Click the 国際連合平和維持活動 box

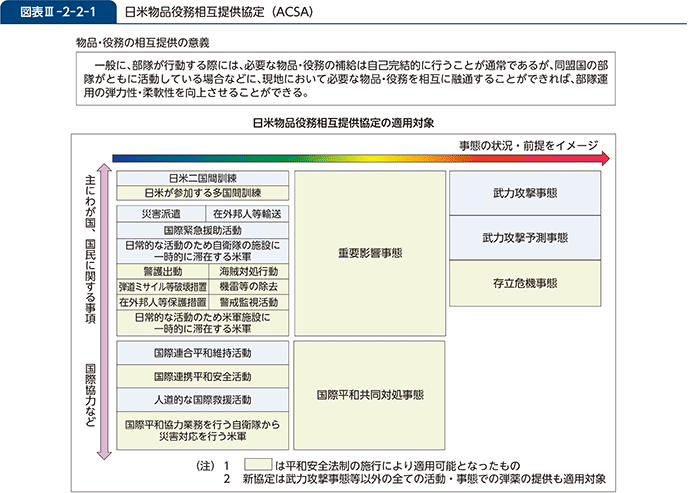coord(203,353)
